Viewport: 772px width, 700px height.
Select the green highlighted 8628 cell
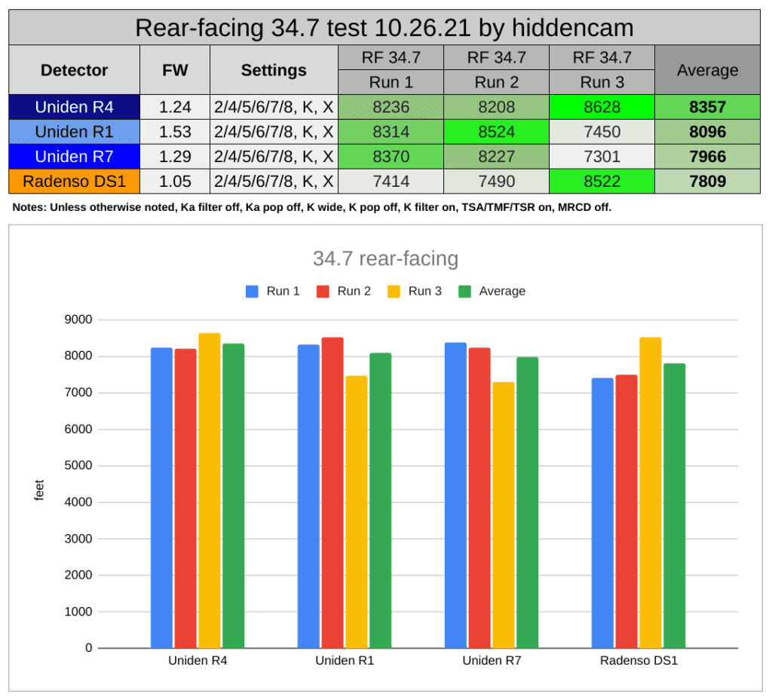point(601,106)
